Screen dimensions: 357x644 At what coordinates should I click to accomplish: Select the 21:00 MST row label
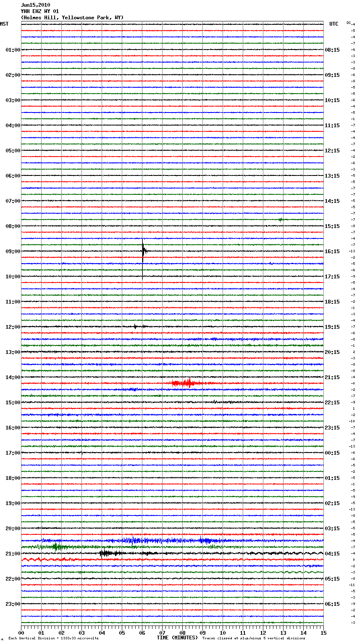13,554
